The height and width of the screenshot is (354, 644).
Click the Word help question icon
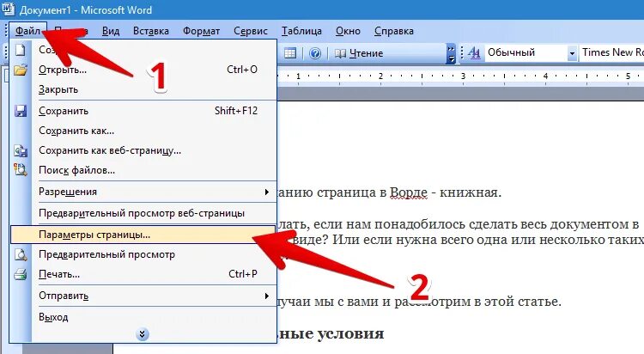[x=315, y=53]
